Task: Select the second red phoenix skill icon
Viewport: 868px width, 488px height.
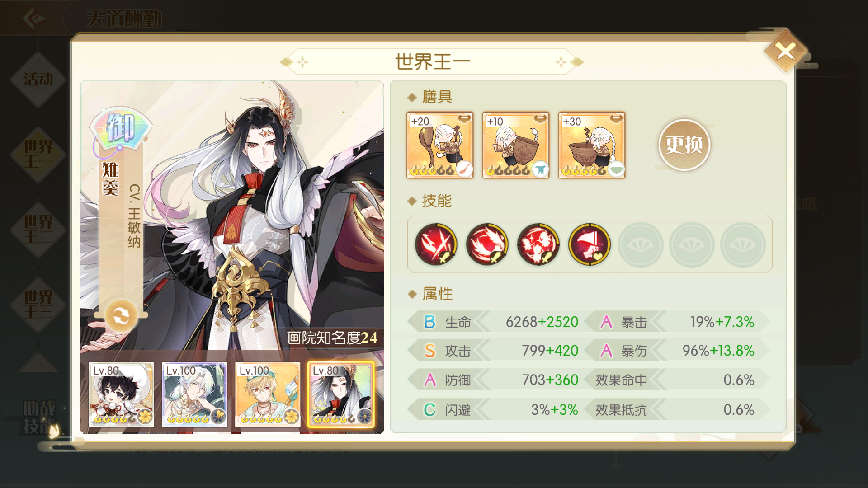Action: tap(487, 244)
